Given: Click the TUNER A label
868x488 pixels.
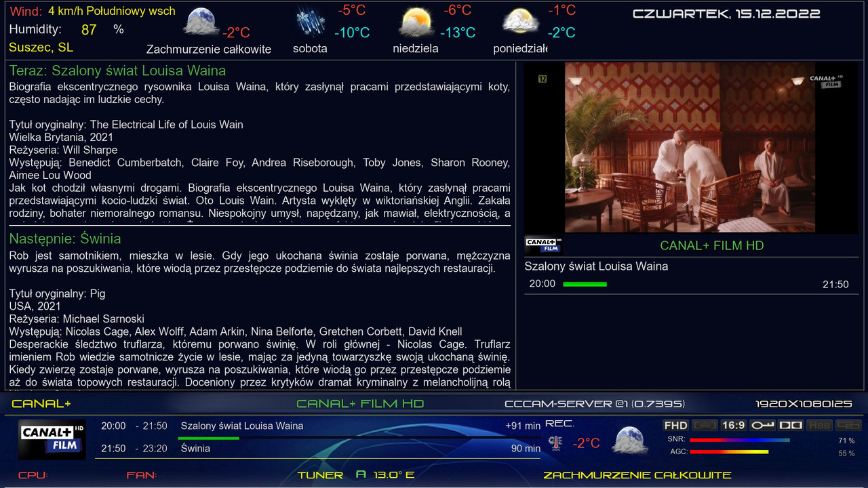Looking at the screenshot, I should 332,475.
